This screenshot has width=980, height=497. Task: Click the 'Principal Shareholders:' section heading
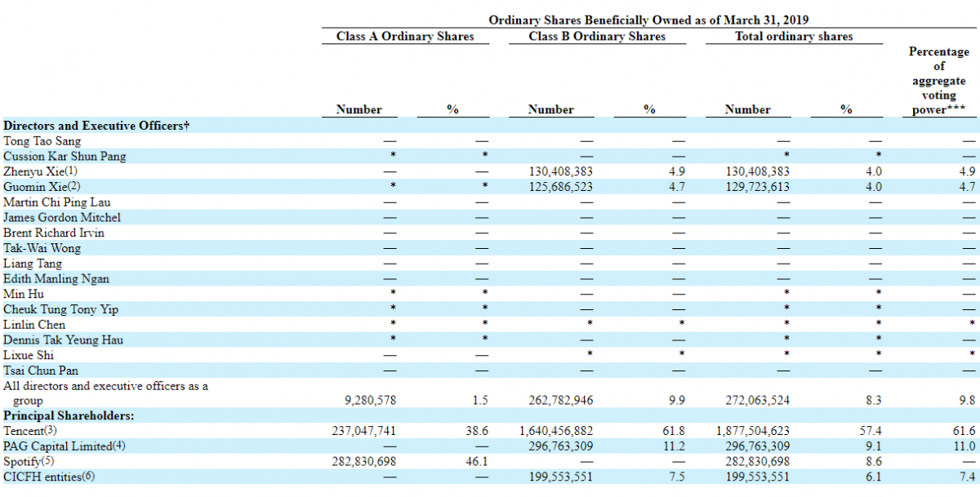click(69, 416)
